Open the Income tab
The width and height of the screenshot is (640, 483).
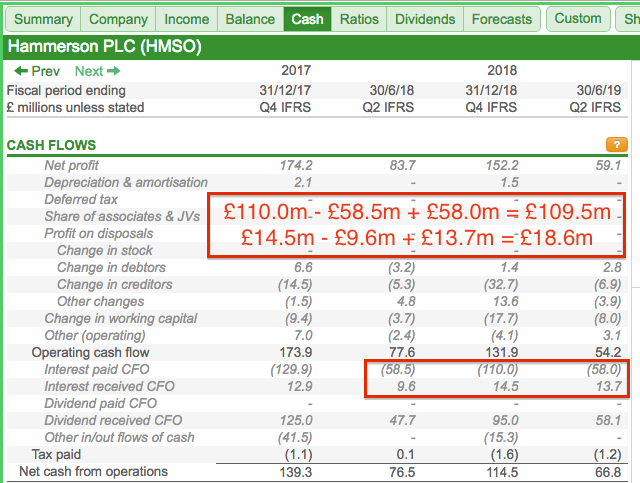(187, 19)
